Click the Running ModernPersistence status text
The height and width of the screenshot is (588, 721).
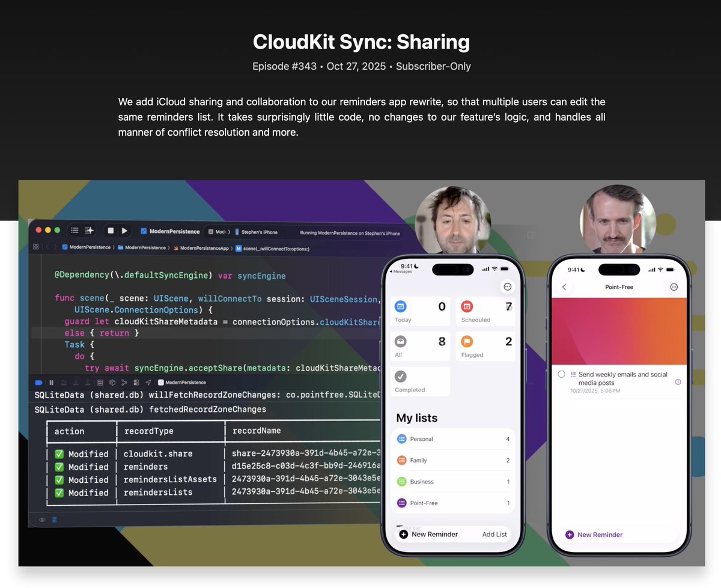pyautogui.click(x=349, y=233)
